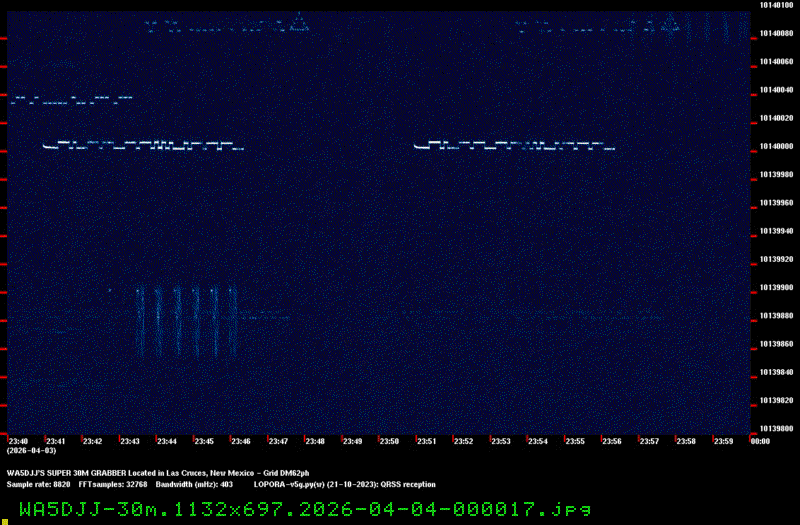Image resolution: width=800 pixels, height=525 pixels.
Task: Click the triangle pattern near 23:47 at top
Action: point(299,22)
